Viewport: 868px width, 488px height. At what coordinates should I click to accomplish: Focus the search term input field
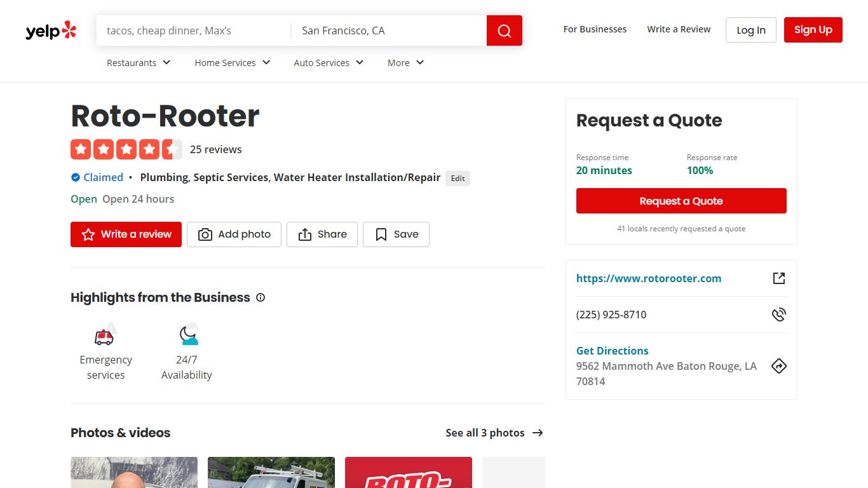pos(194,30)
